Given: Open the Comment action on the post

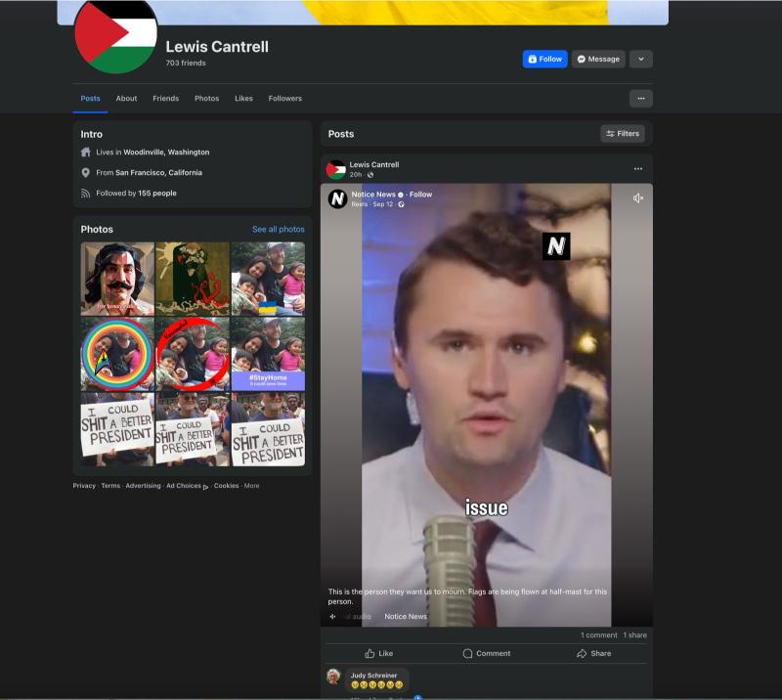Looking at the screenshot, I should coord(487,653).
